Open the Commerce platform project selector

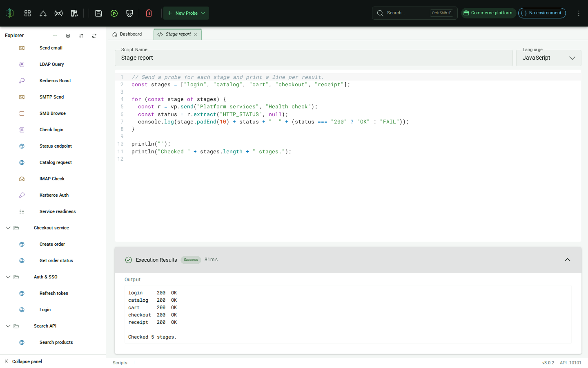coord(488,13)
